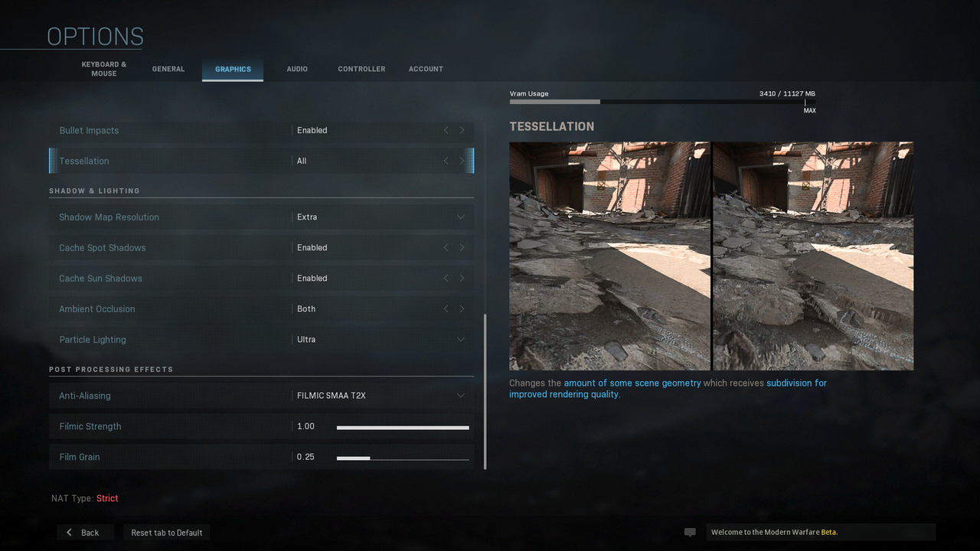Select the Cache Sun Shadows label
The width and height of the screenshot is (980, 551).
[100, 279]
